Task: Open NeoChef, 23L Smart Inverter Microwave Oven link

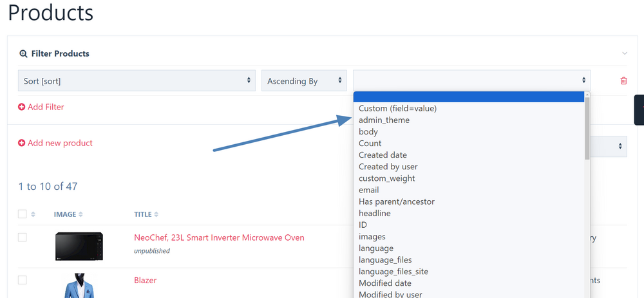Action: point(219,237)
